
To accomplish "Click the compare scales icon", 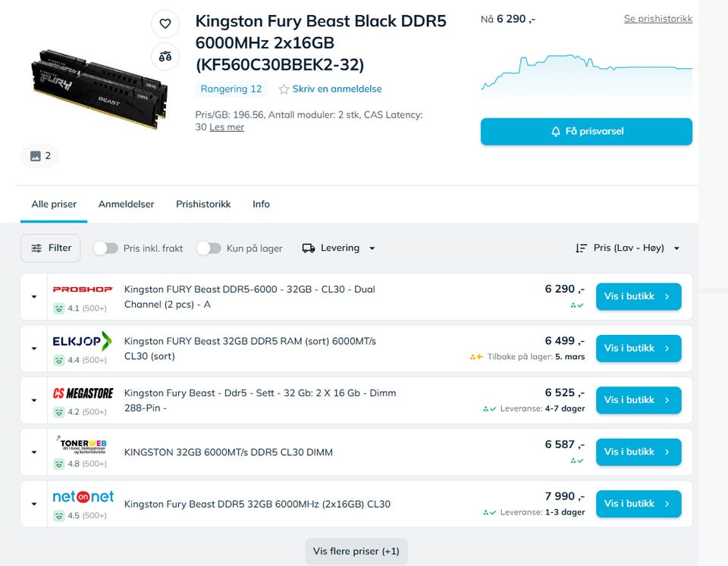I will [x=165, y=56].
